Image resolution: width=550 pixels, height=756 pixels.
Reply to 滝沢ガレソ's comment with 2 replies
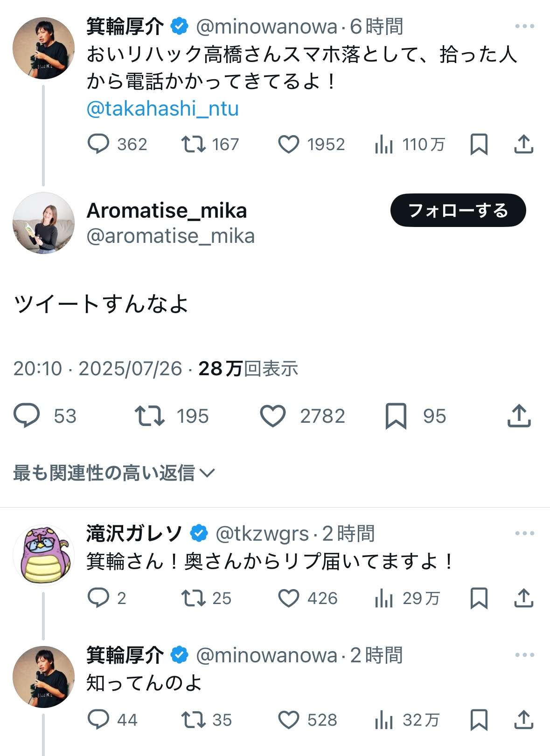pos(98,598)
